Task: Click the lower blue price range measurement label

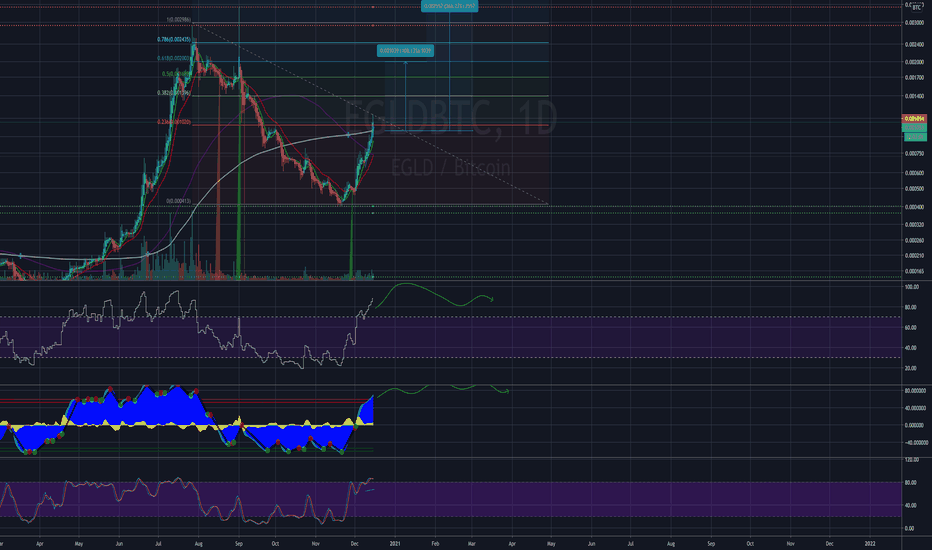Action: (x=405, y=51)
